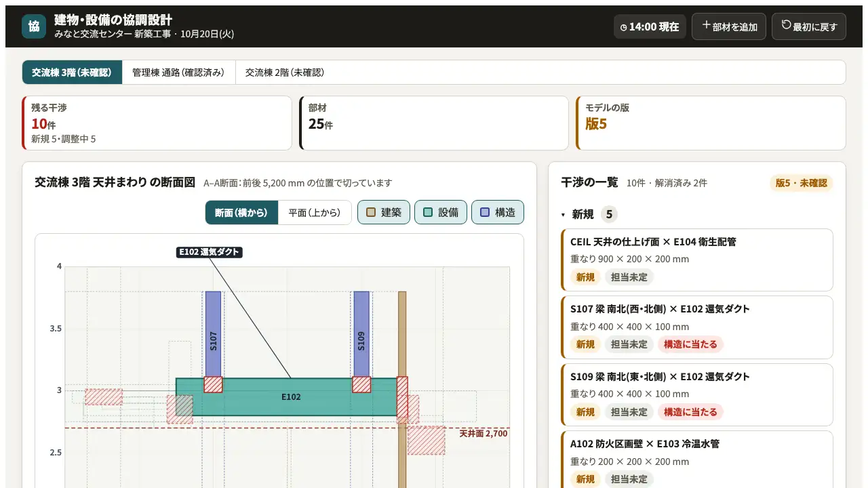Screen dimensions: 868x488
Task: Click the E102 還気ダクト callout label
Action: pos(210,252)
